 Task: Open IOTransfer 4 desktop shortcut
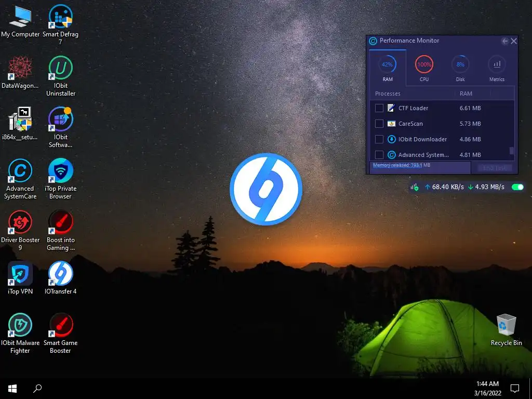[60, 278]
